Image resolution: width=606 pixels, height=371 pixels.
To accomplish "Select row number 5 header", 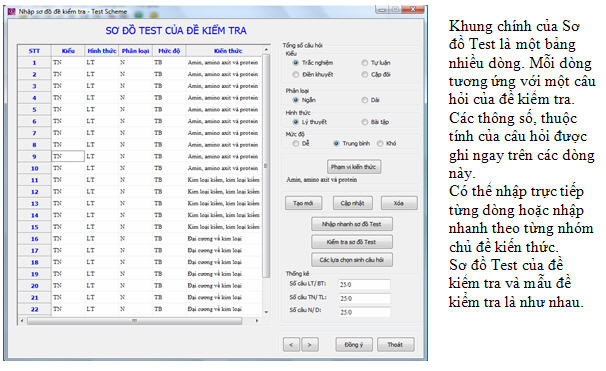I will pos(34,109).
